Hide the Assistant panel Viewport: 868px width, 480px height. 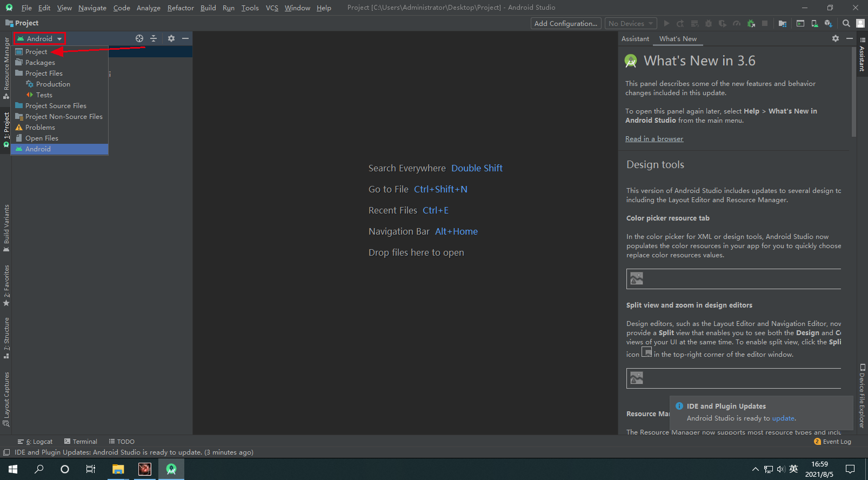coord(850,38)
